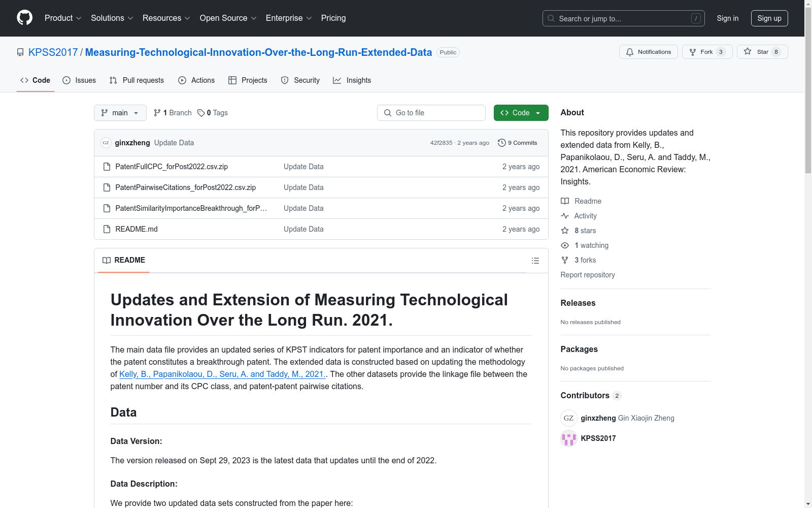812x508 pixels.
Task: Click the eye icon next to 1 watching
Action: click(x=565, y=245)
